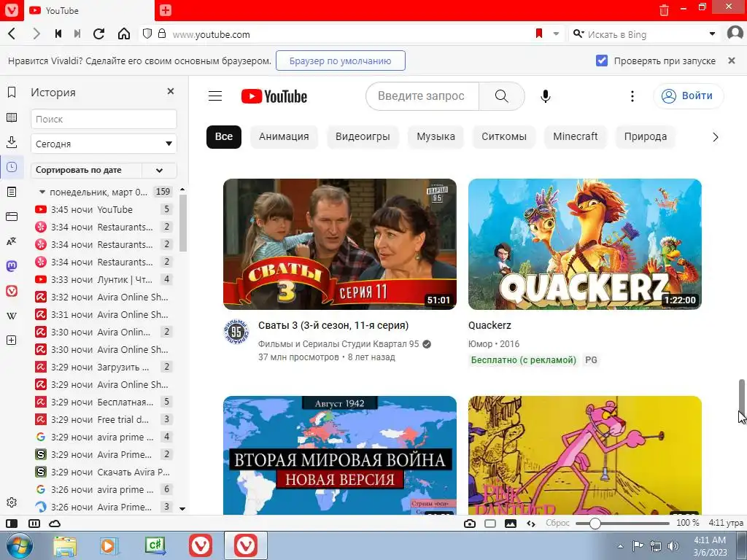Screen dimensions: 747x560
Task: Click in the history Поиск search field
Action: tap(104, 119)
